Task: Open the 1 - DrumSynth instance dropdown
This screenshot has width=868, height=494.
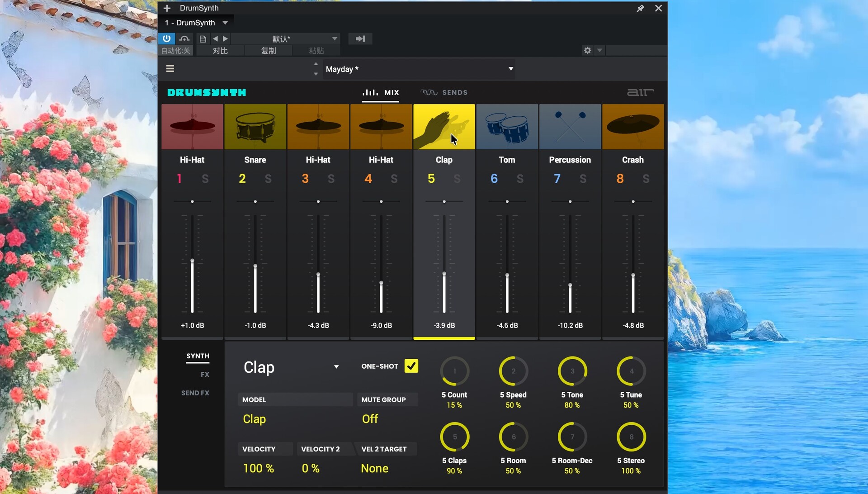Action: pyautogui.click(x=225, y=23)
